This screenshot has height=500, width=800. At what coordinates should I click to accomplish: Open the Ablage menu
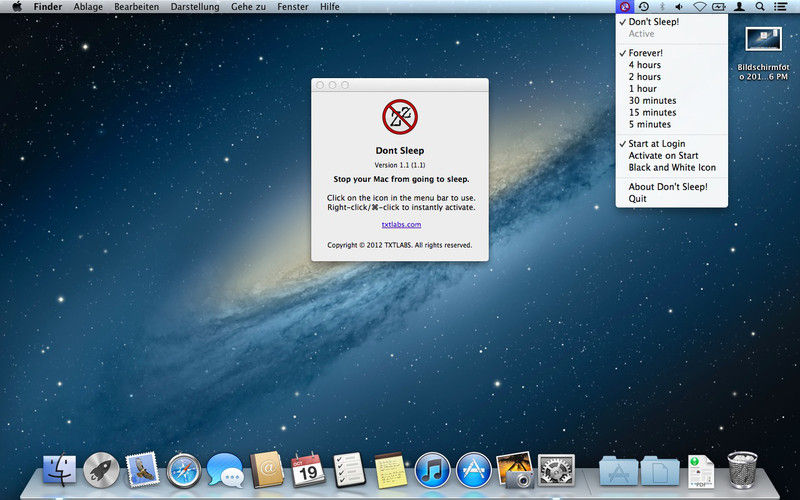pos(88,7)
